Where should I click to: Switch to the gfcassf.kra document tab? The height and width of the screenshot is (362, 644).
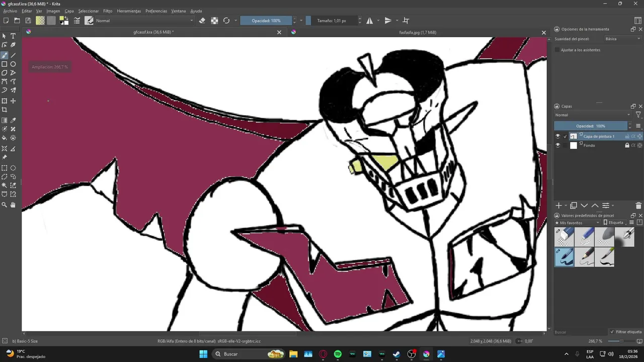[153, 32]
